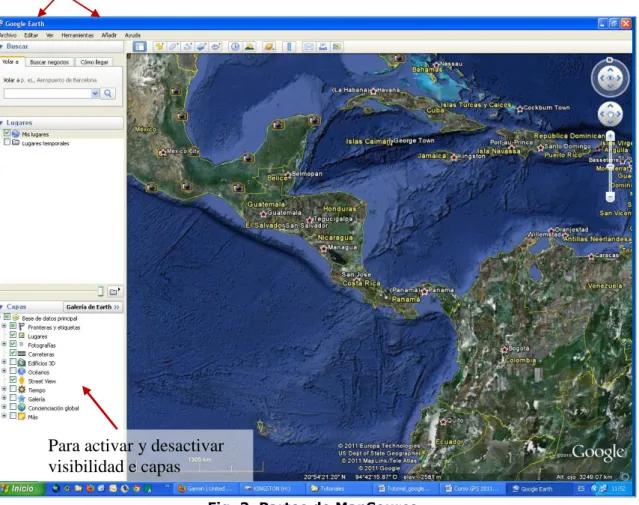Click the move joystick control
This screenshot has height=505, width=639.
tap(610, 114)
